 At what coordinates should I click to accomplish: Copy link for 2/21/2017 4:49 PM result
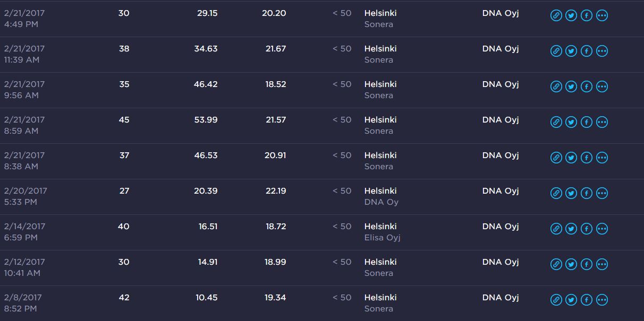(556, 15)
